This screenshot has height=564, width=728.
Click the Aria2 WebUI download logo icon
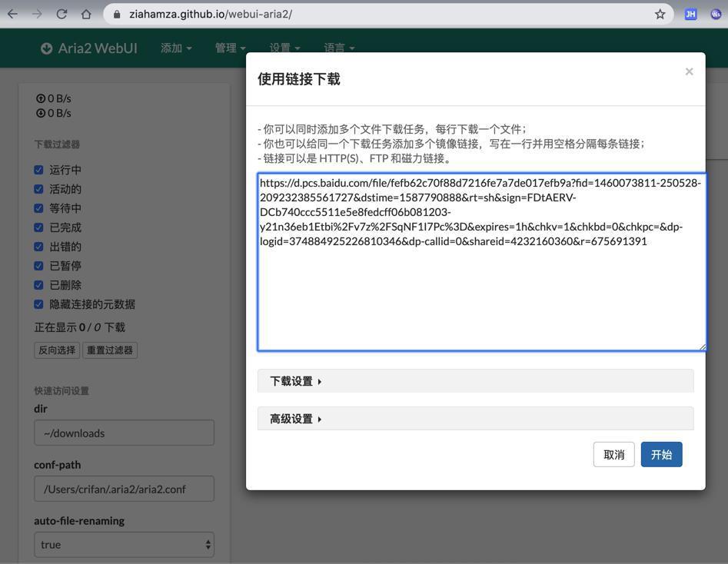click(x=46, y=48)
